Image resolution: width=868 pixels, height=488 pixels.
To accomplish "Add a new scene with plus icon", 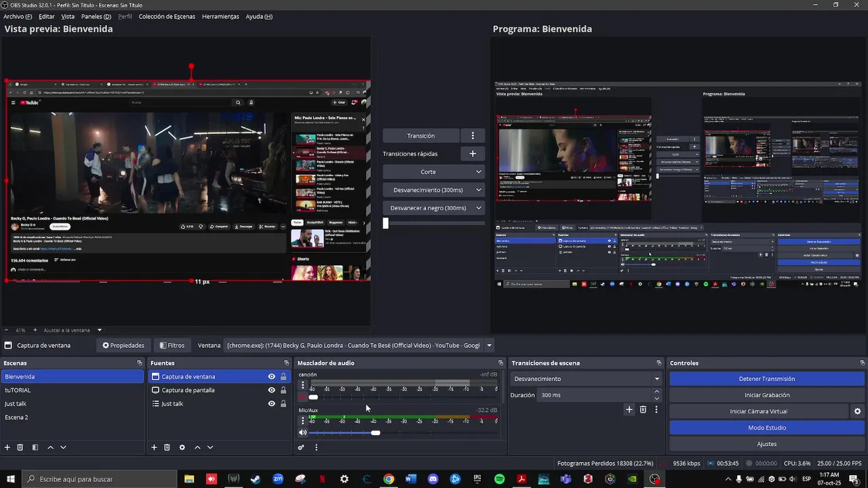I will (7, 447).
